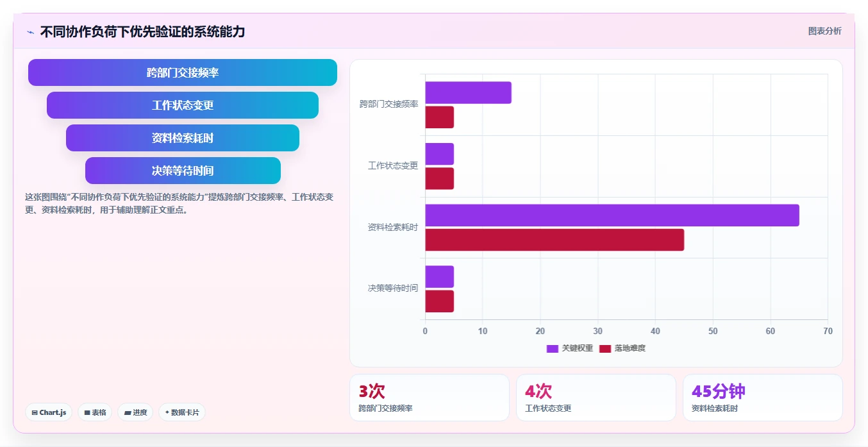Click 工作状态变更 caption under 4次
This screenshot has height=447, width=868.
tap(548, 409)
